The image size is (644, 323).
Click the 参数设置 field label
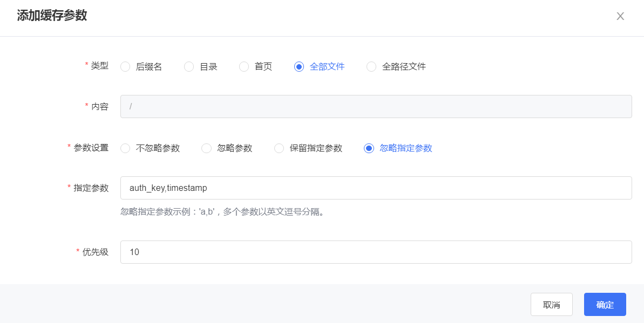(x=91, y=148)
